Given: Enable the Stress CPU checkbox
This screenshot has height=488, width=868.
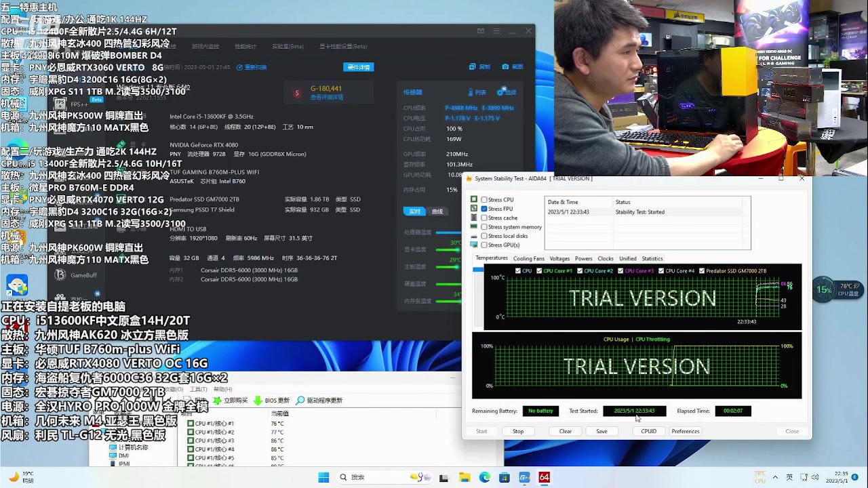Looking at the screenshot, I should 484,200.
